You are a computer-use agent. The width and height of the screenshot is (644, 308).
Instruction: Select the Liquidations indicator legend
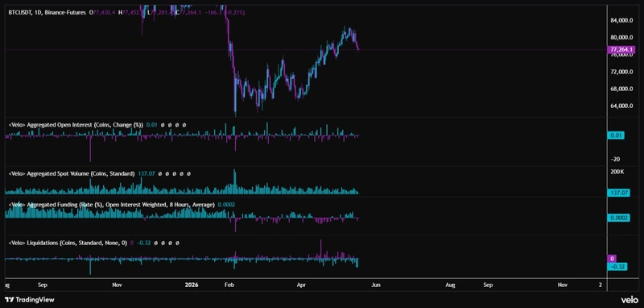[x=68, y=243]
